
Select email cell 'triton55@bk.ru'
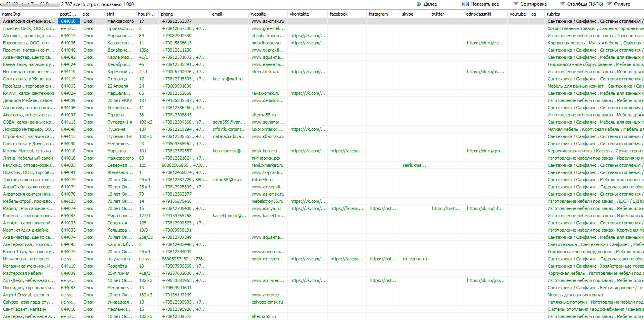230,180
